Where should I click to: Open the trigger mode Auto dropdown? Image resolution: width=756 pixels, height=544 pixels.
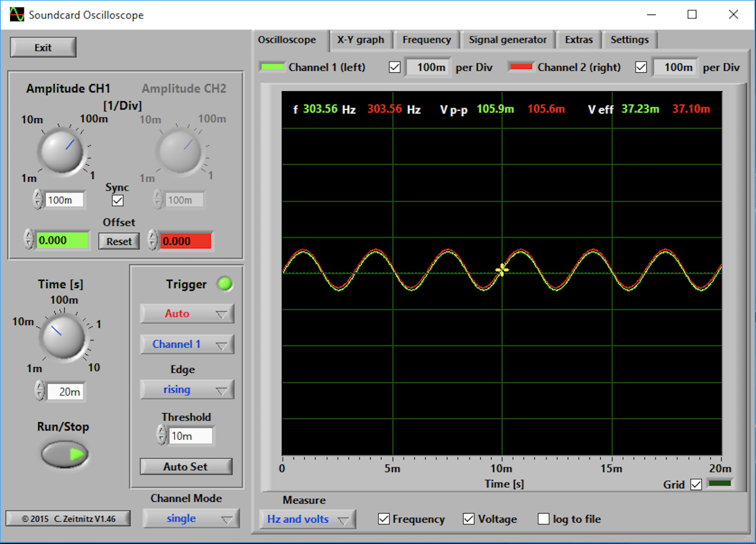[x=187, y=314]
